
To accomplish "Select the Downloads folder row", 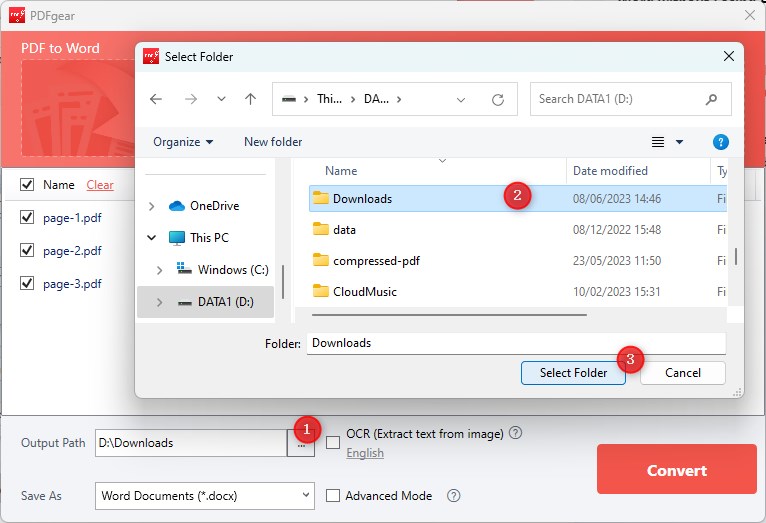I will (x=518, y=199).
